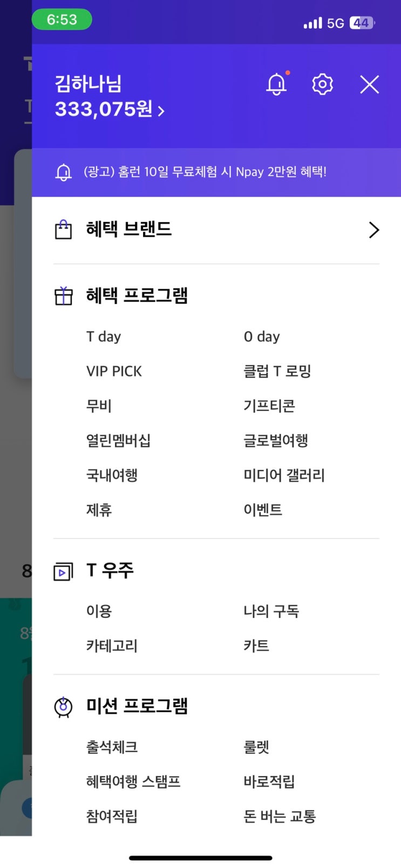Viewport: 401px width, 868px height.
Task: Open 클럽 T 로밍
Action: 277,371
